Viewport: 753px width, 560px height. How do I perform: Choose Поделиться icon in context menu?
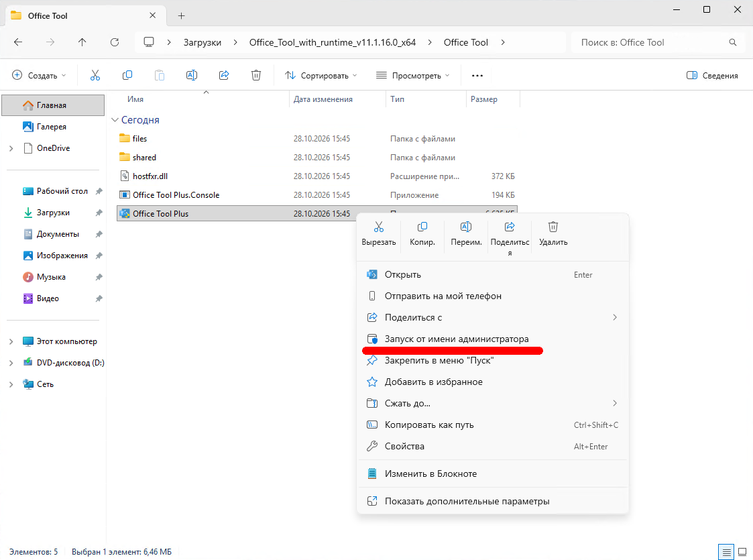pyautogui.click(x=510, y=239)
